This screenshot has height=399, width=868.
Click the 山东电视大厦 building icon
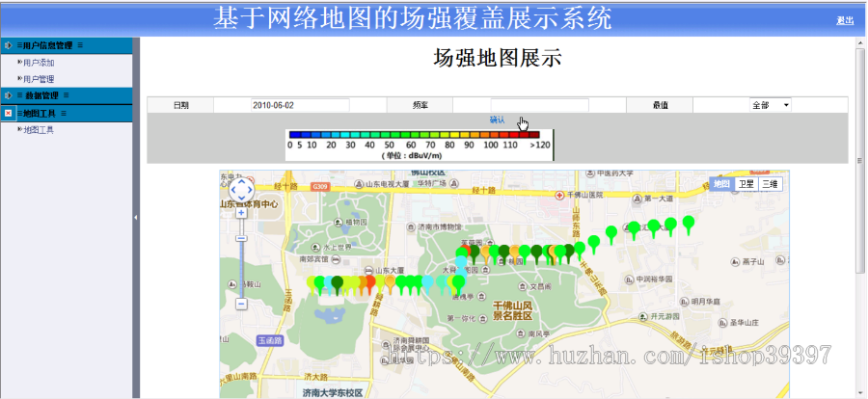(358, 182)
